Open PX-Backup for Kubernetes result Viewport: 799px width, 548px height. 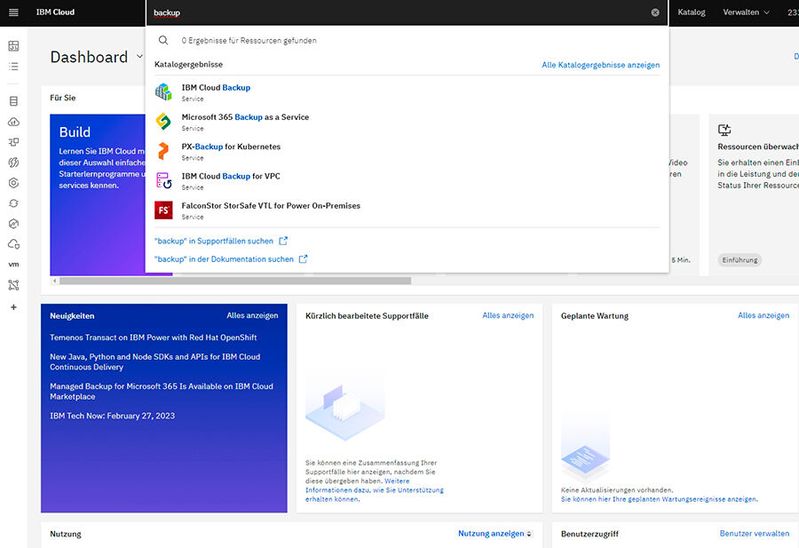(x=231, y=147)
